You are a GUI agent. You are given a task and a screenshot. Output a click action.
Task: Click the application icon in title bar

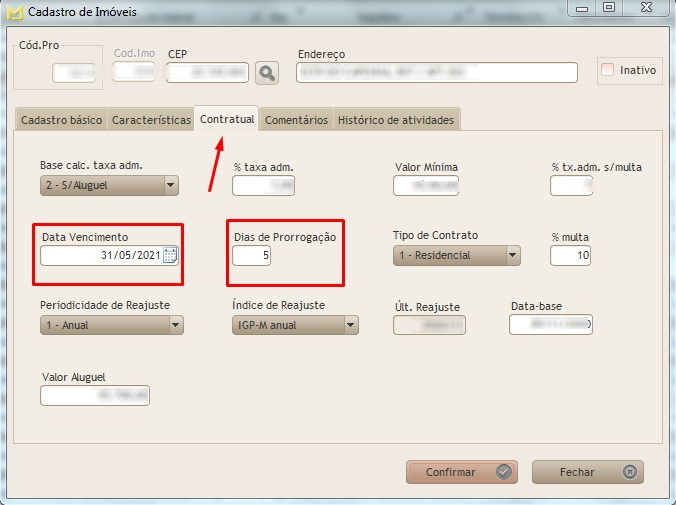(14, 12)
